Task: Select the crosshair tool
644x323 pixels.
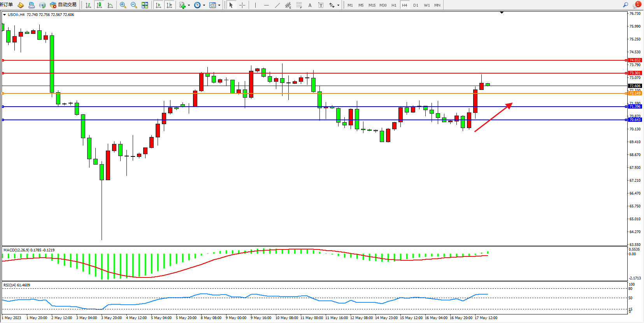Action: coord(242,5)
